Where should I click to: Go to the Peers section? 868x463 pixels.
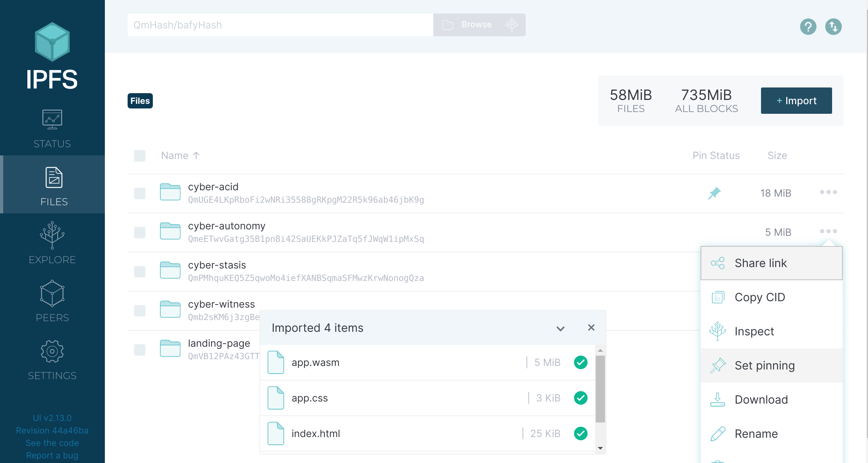(52, 301)
